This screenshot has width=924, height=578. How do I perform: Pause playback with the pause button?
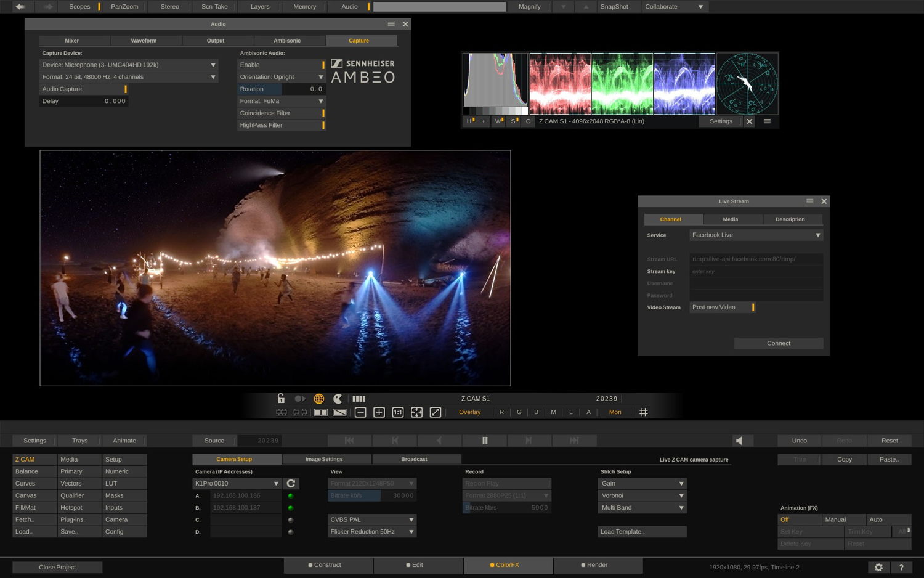pyautogui.click(x=485, y=441)
